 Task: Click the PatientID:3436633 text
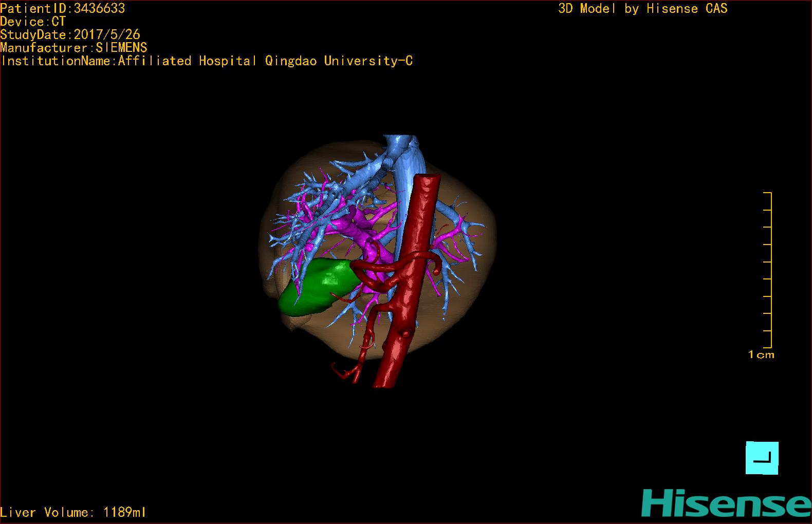click(63, 8)
